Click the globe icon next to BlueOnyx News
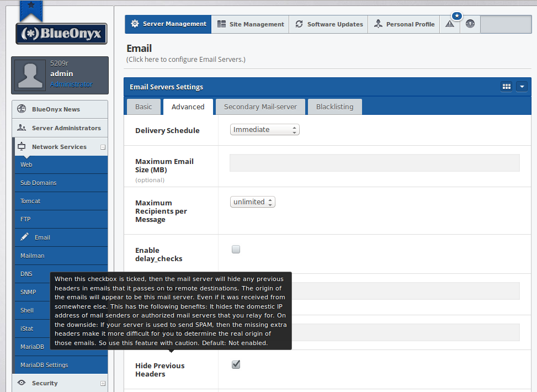This screenshot has height=392, width=537. (22, 109)
